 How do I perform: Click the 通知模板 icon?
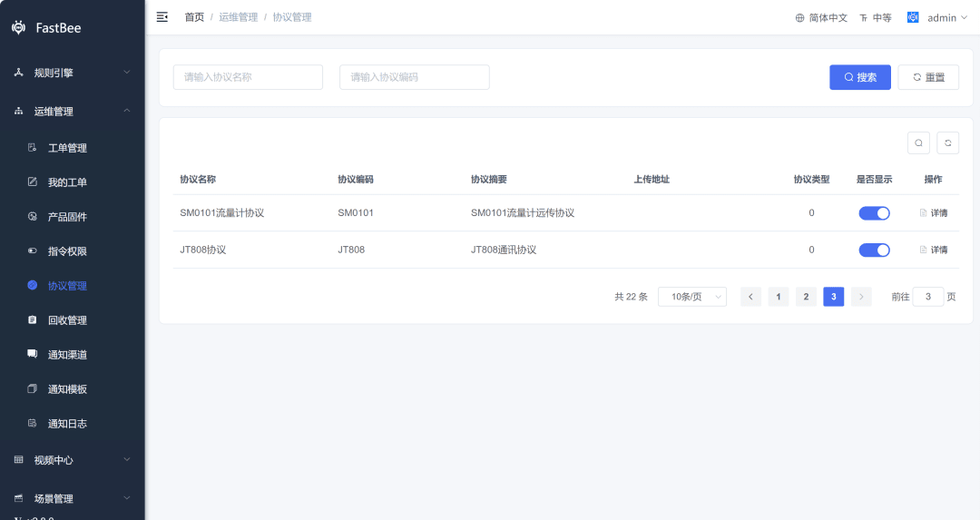33,388
